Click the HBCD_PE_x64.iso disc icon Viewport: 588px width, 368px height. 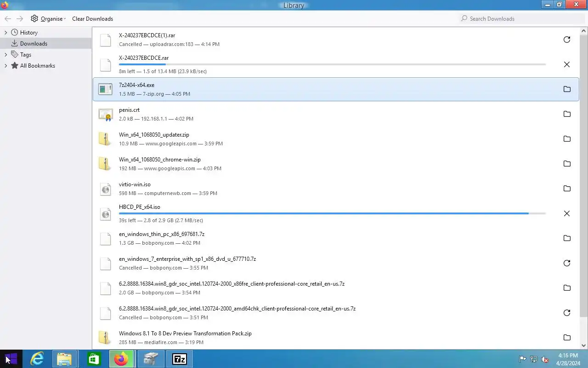point(105,213)
